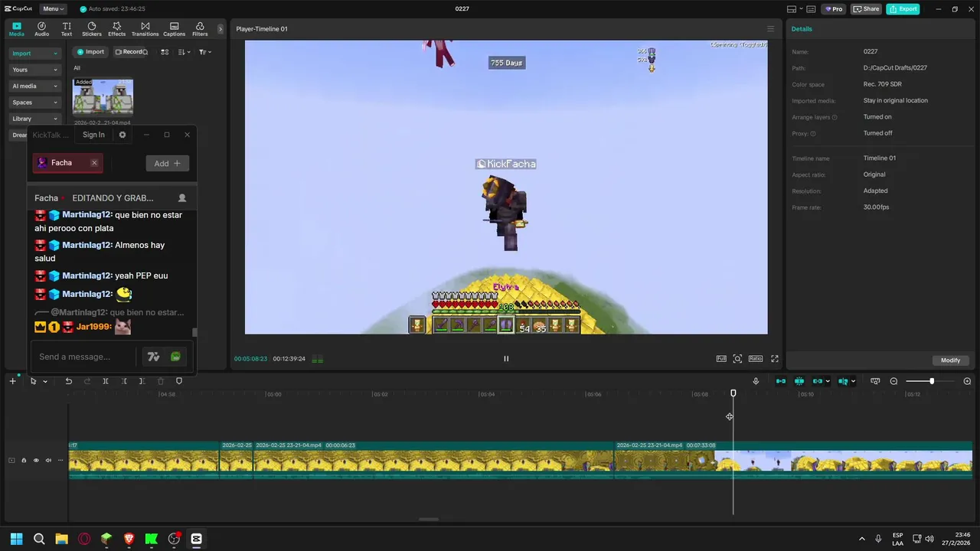Click Add in KickTalk window
Viewport: 980px width, 551px height.
[x=168, y=163]
